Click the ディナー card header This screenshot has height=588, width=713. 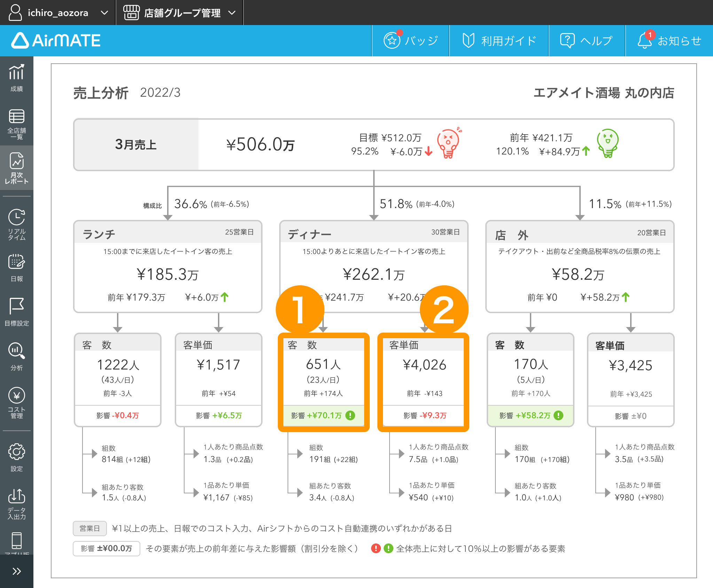pyautogui.click(x=374, y=232)
